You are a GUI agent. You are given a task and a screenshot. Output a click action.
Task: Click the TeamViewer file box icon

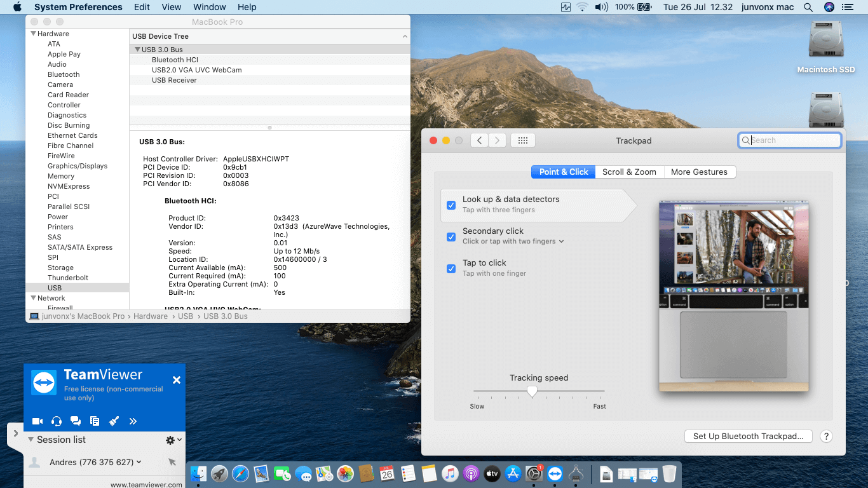coord(95,421)
